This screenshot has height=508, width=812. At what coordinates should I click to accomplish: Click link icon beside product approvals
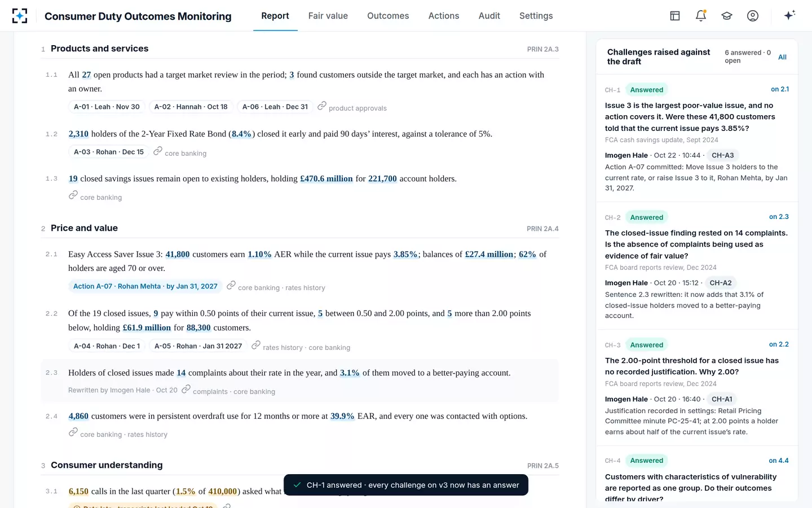tap(322, 106)
